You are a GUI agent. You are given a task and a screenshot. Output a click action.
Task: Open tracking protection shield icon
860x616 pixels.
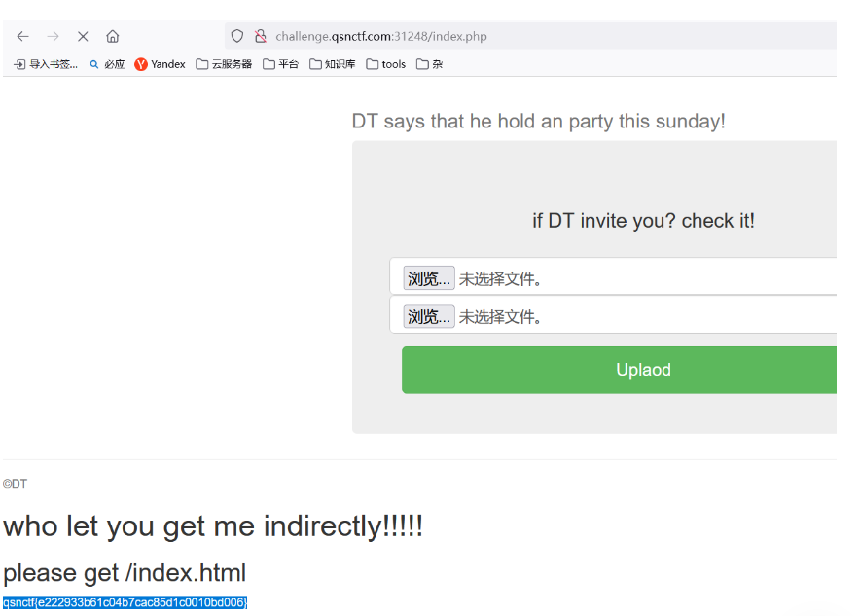click(x=236, y=36)
